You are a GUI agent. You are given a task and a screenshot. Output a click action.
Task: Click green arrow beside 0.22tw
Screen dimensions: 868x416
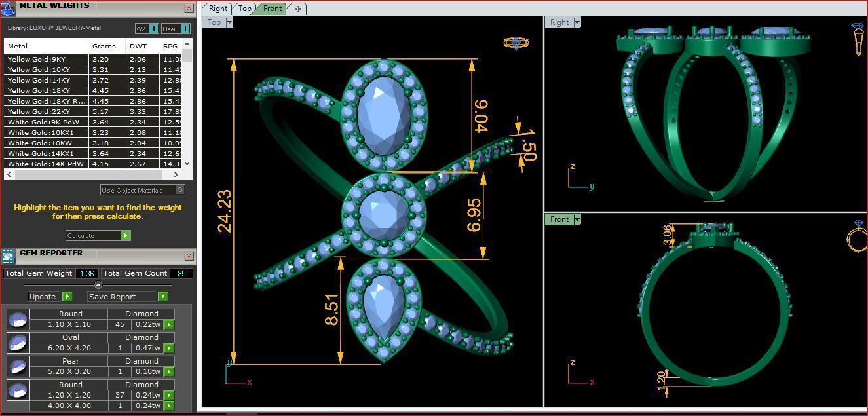[169, 325]
